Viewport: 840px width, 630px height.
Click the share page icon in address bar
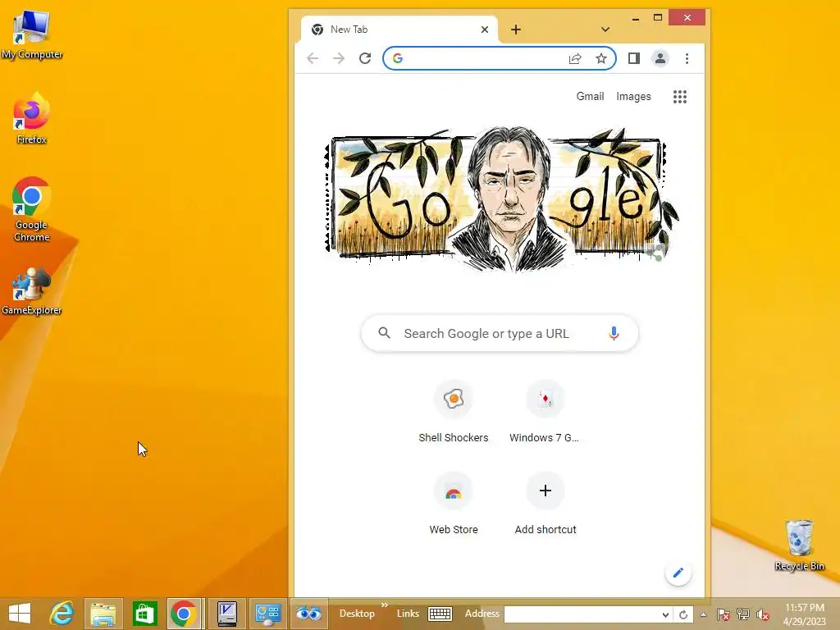click(575, 58)
